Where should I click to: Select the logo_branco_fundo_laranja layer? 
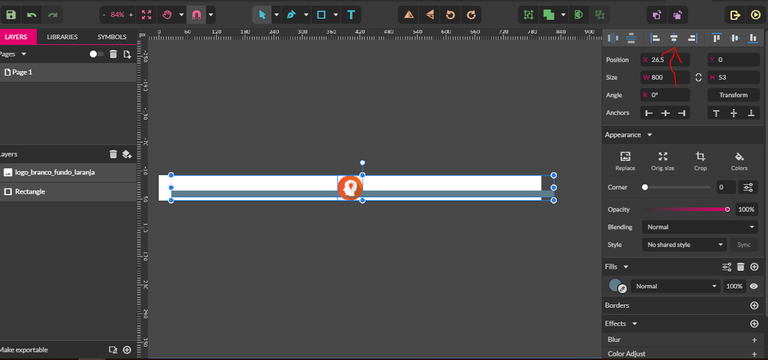tap(68, 172)
